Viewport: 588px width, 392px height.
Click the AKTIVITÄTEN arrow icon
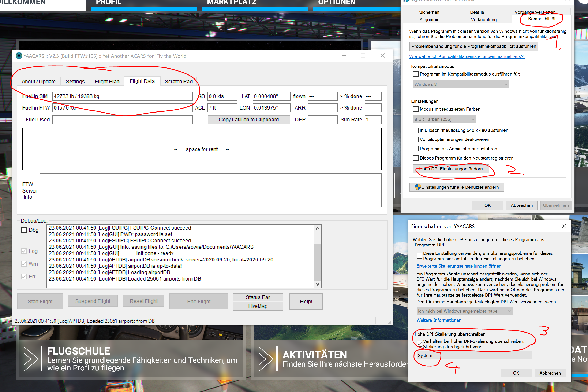pos(266,359)
